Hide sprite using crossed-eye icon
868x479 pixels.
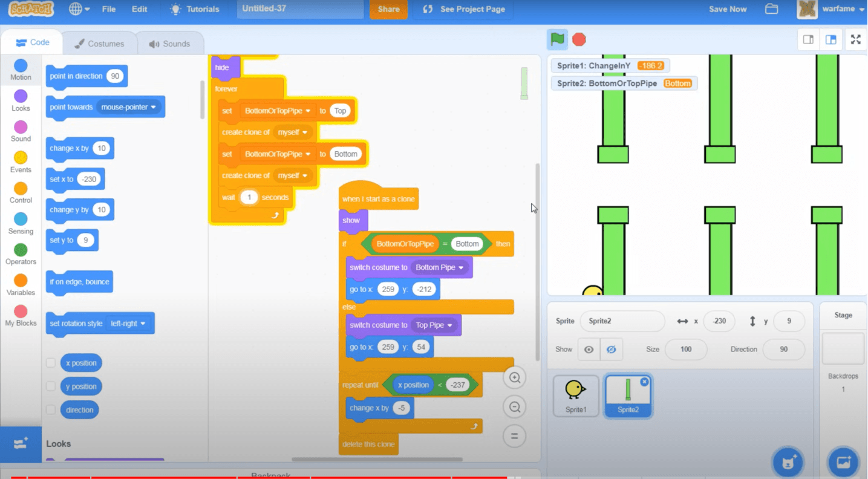[x=611, y=350]
